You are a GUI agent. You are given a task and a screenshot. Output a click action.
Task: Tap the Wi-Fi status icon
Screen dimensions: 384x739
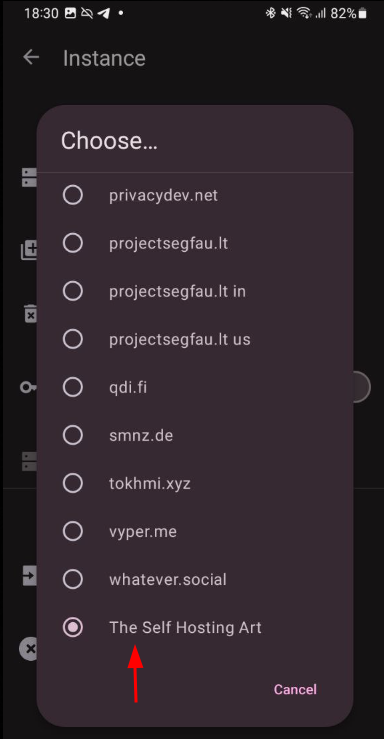coord(305,14)
